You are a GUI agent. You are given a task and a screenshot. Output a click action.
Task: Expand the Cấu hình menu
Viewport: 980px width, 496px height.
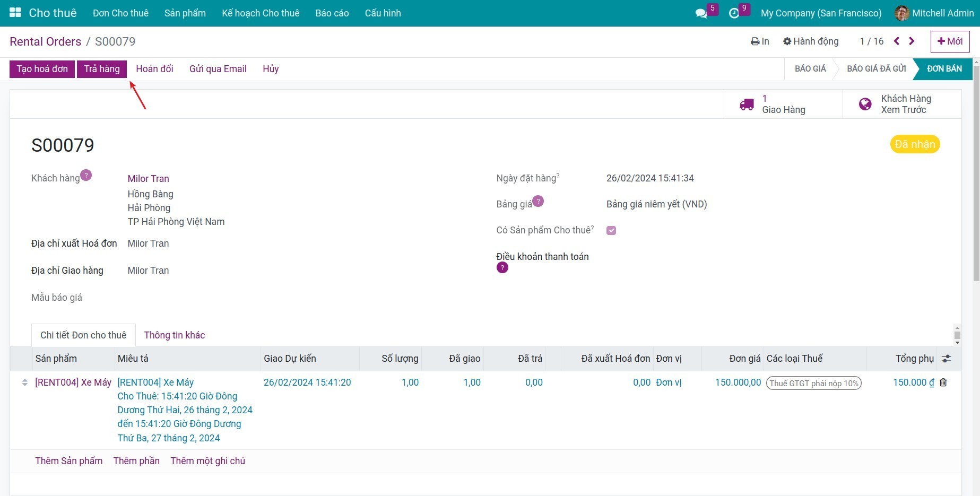[383, 13]
